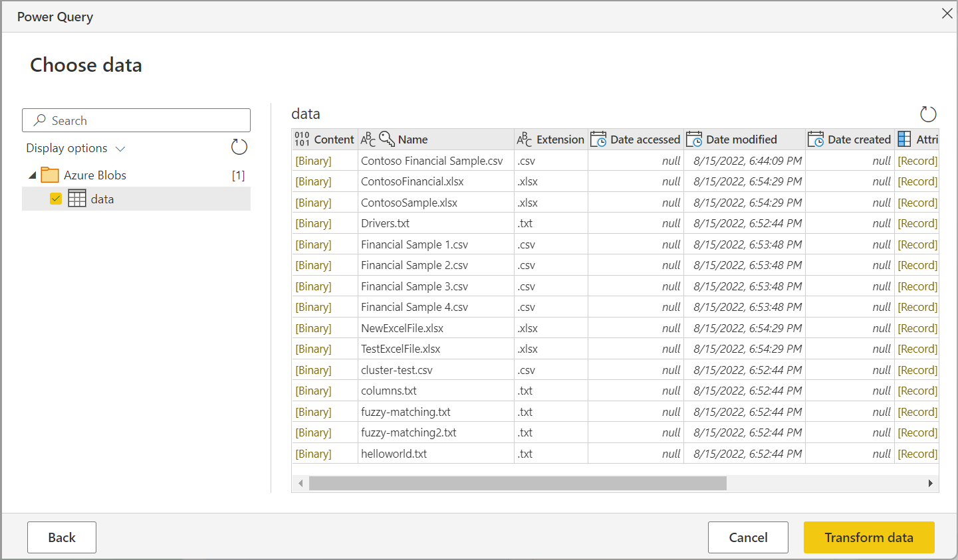Viewport: 958px width, 560px height.
Task: Uncheck the data table checkbox
Action: pyautogui.click(x=56, y=199)
